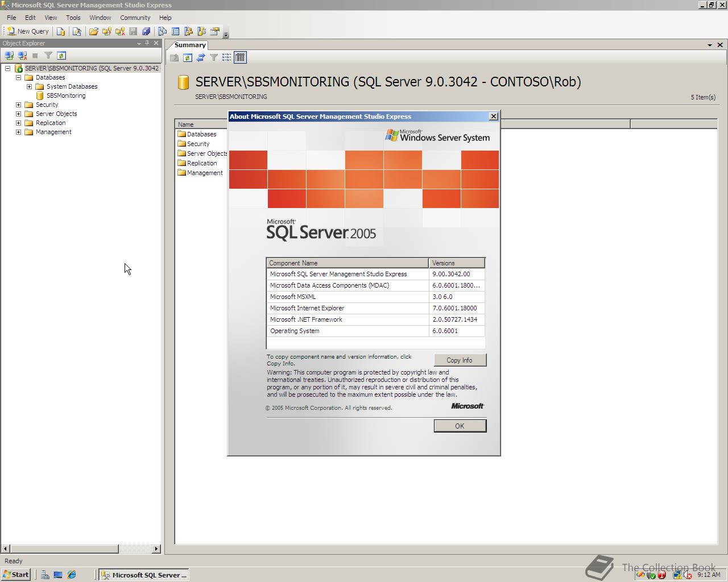Viewport: 728px width, 582px height.
Task: Expand the Security tree node
Action: coord(18,105)
